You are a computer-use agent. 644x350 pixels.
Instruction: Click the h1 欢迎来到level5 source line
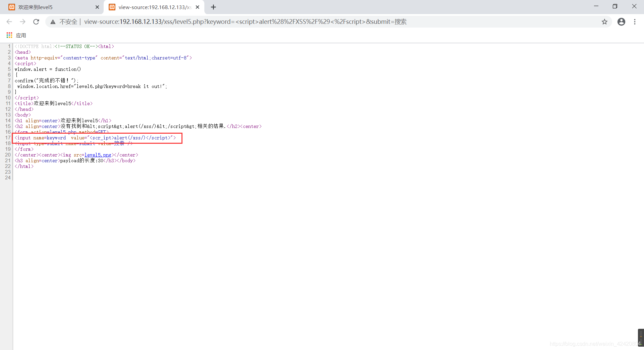tap(63, 121)
